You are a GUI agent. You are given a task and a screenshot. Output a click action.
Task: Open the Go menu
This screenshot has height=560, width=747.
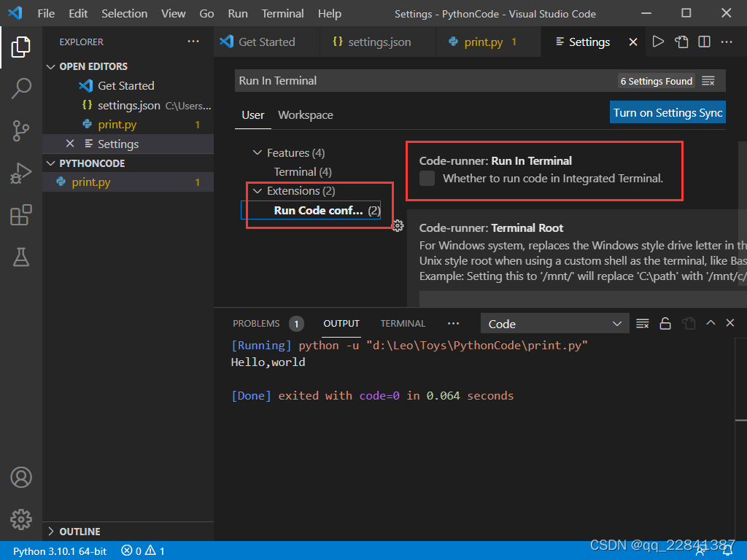[x=206, y=13]
